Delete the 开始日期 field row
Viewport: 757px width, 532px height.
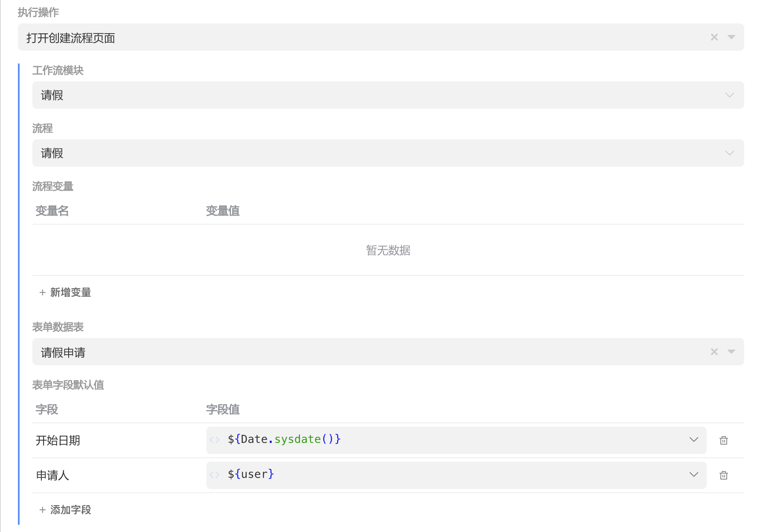tap(724, 440)
